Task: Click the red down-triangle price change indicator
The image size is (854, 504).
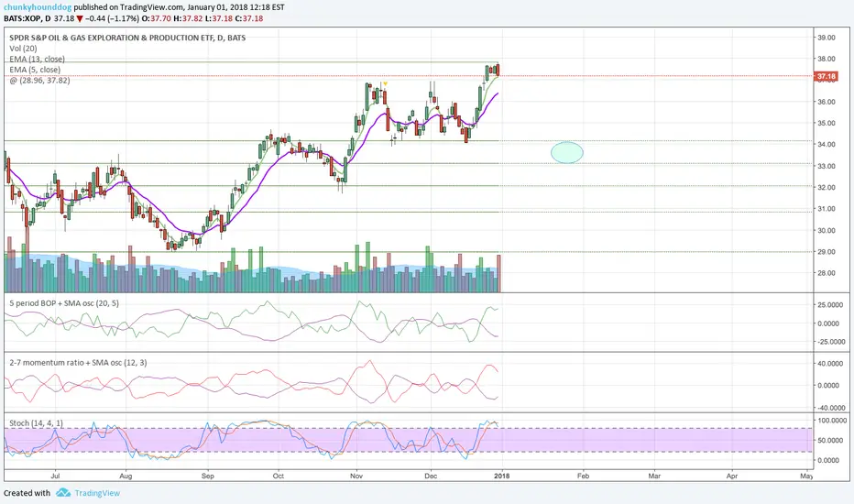Action: tap(80, 18)
